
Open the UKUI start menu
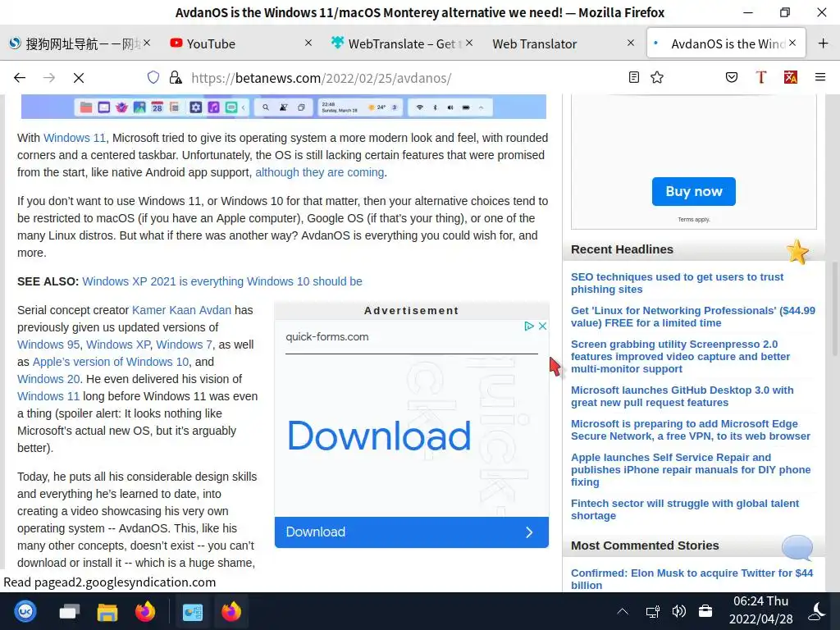point(25,611)
